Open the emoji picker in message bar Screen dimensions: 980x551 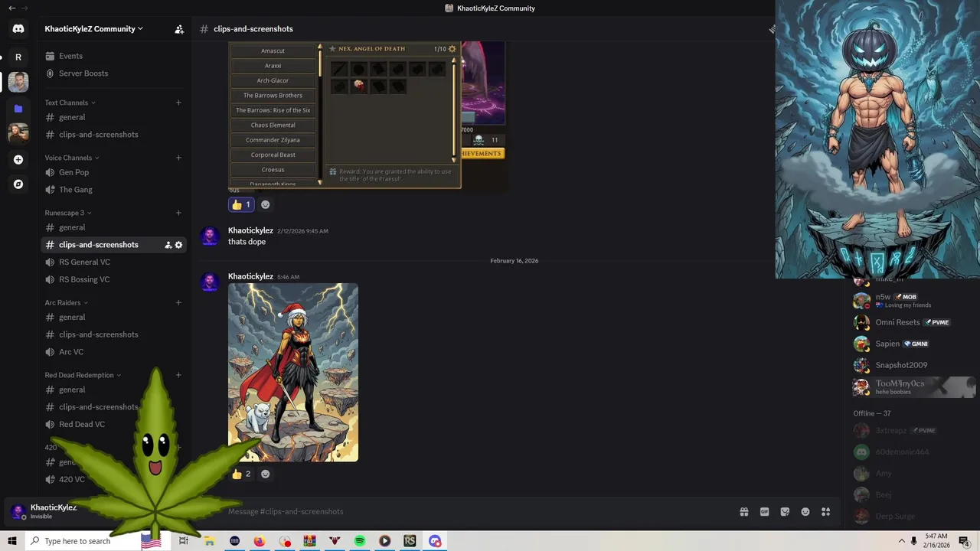coord(805,512)
